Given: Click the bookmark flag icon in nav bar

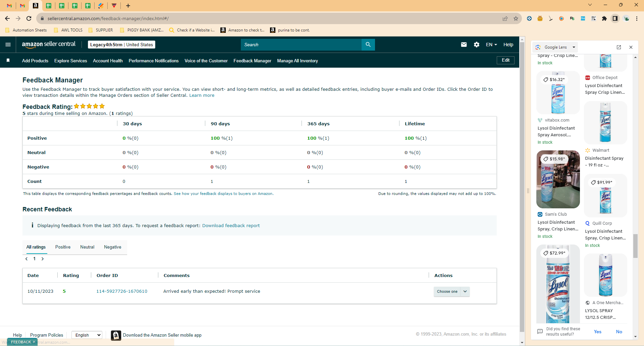Looking at the screenshot, I should 8,61.
